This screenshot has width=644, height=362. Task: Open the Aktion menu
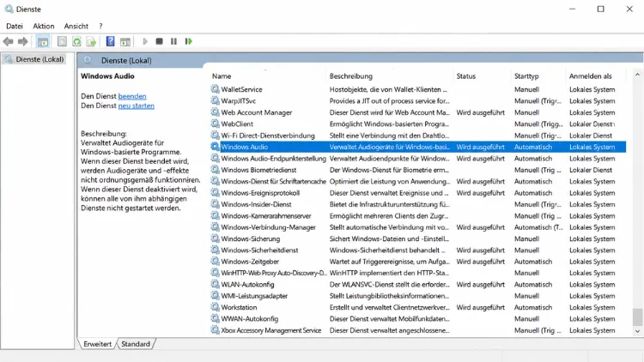[x=44, y=26]
